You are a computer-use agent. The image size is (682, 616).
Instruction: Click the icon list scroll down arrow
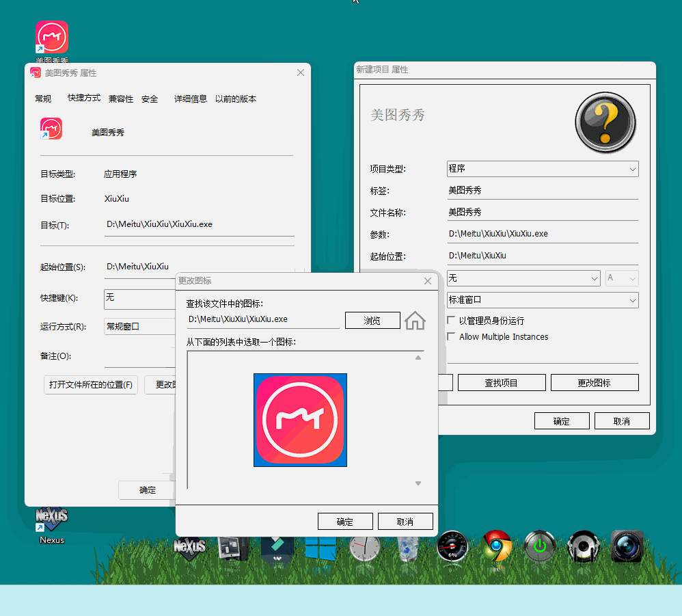coord(418,483)
